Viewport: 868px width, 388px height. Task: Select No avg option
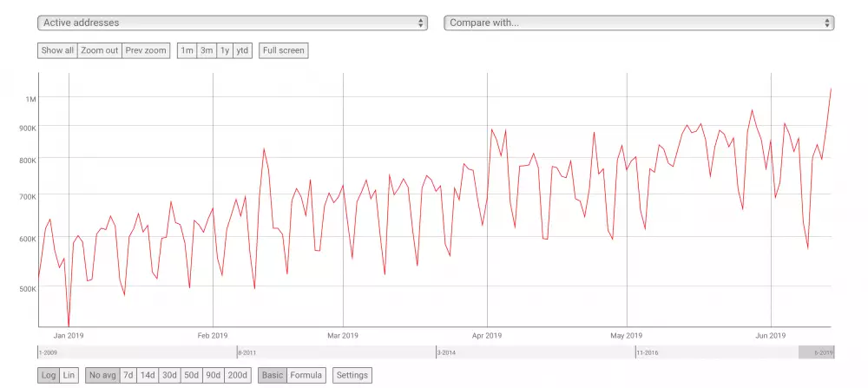[x=102, y=375]
